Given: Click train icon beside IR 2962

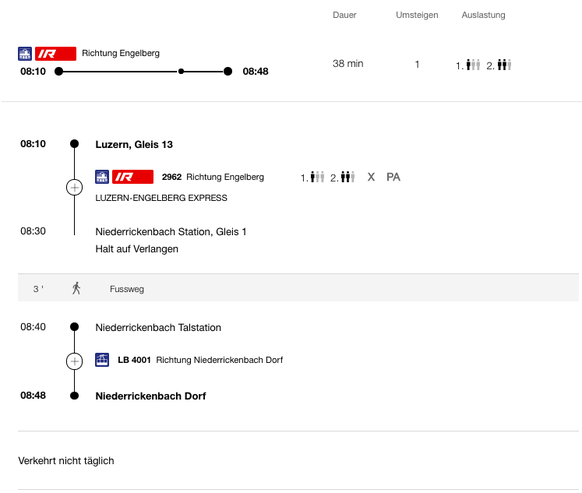Looking at the screenshot, I should pyautogui.click(x=102, y=177).
